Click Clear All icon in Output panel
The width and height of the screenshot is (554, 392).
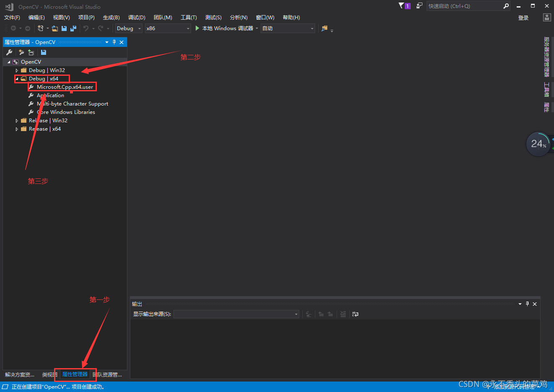tap(343, 314)
